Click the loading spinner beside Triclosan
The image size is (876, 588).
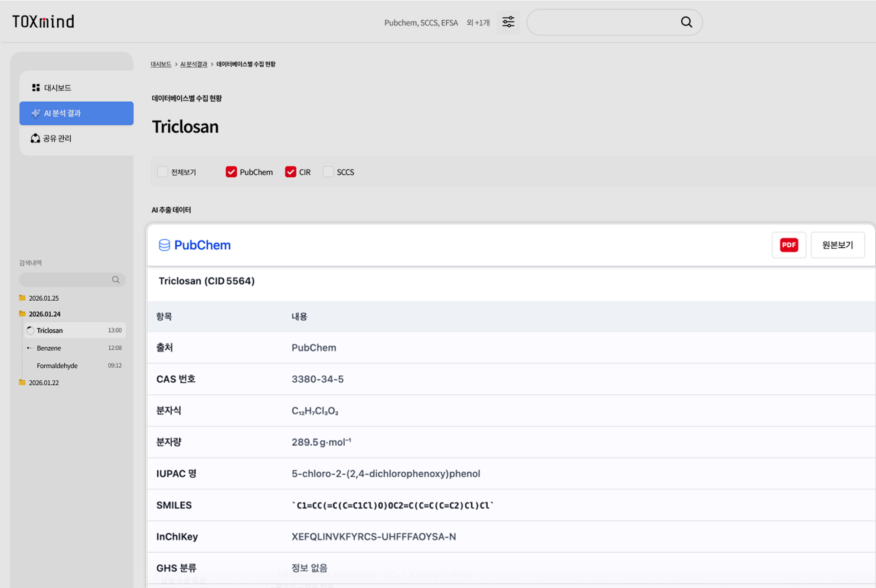30,331
